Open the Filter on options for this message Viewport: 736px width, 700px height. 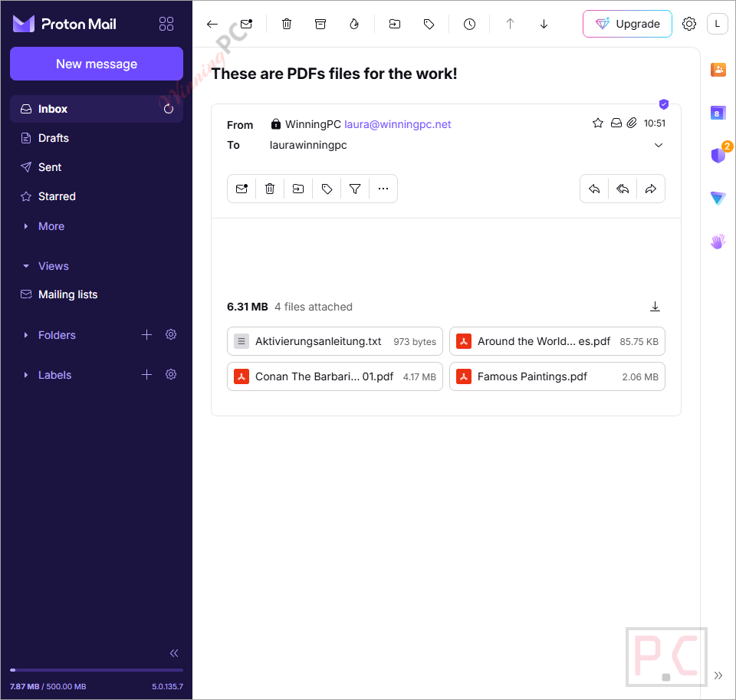[x=355, y=189]
